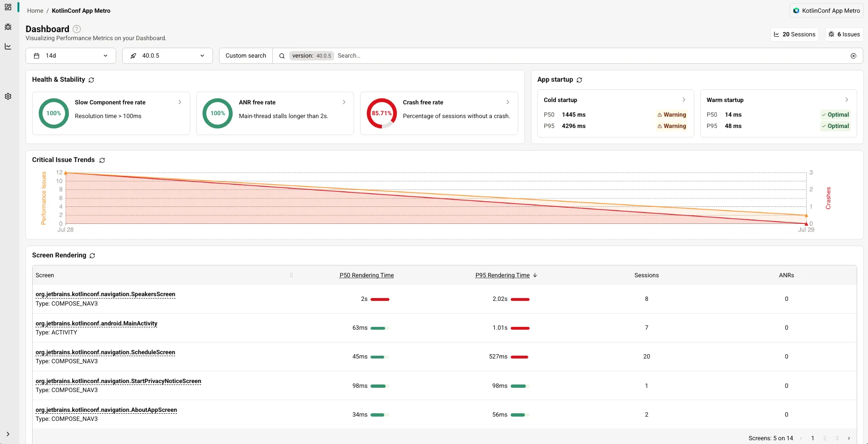The height and width of the screenshot is (444, 868).
Task: Refresh the Screen Rendering table
Action: coord(93,256)
